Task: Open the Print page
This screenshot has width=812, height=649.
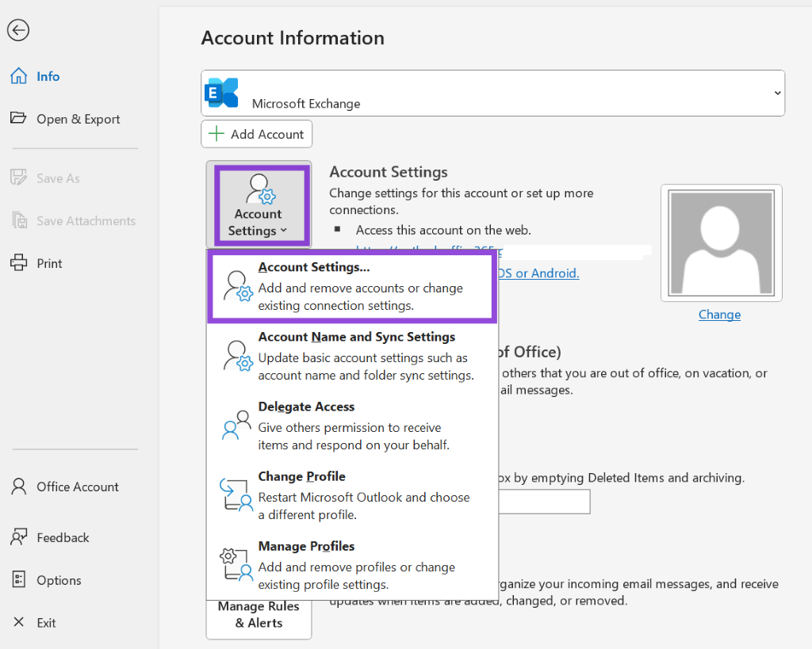Action: (49, 263)
